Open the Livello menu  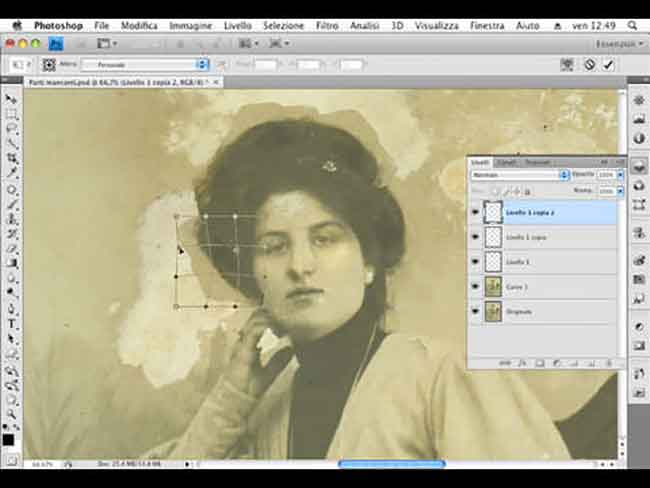[x=238, y=26]
